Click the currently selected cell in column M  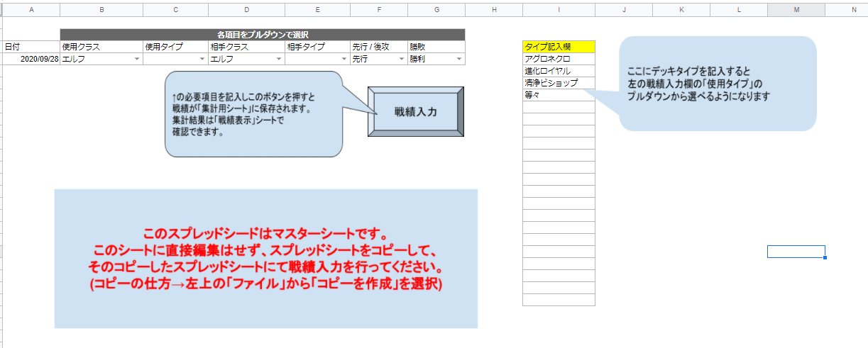(796, 252)
